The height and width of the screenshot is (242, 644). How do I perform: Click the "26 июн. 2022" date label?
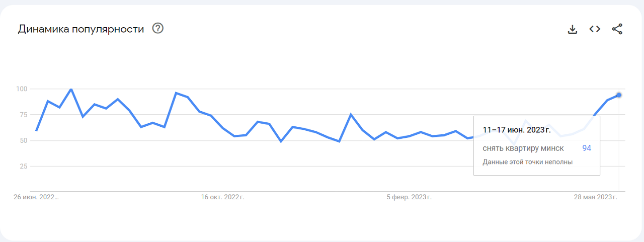coord(36,197)
